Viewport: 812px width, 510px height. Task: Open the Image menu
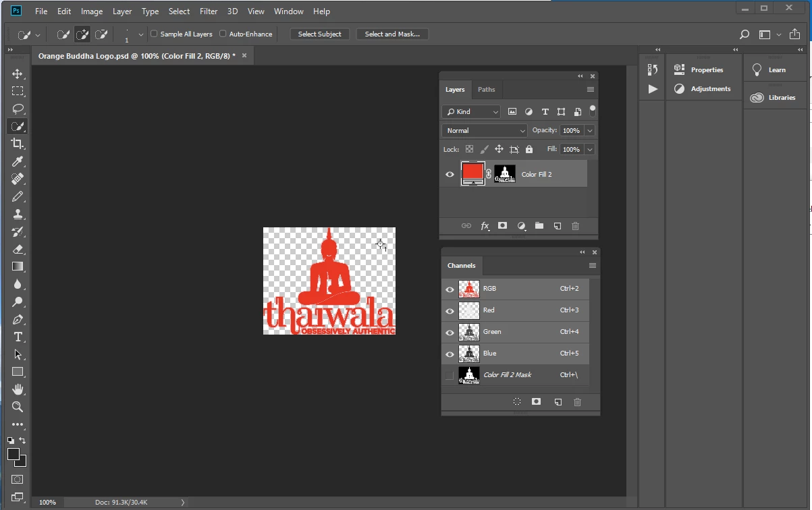pyautogui.click(x=92, y=11)
